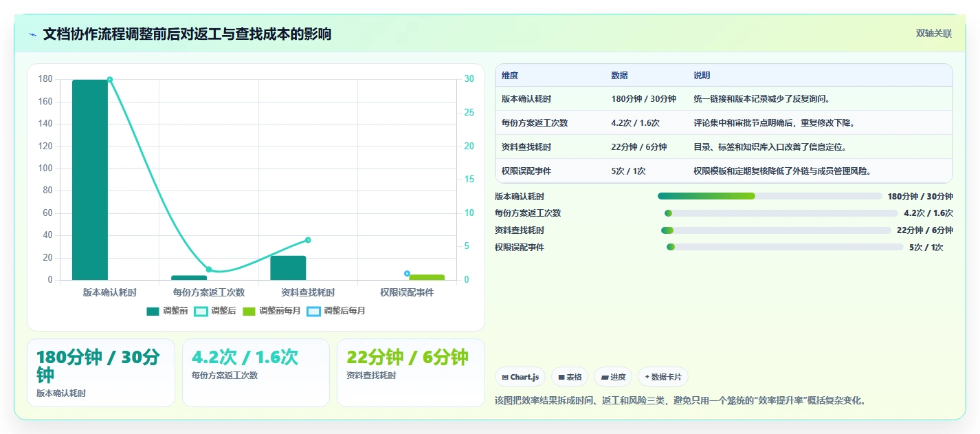Click the 说明 column header
The height and width of the screenshot is (434, 980).
(702, 76)
